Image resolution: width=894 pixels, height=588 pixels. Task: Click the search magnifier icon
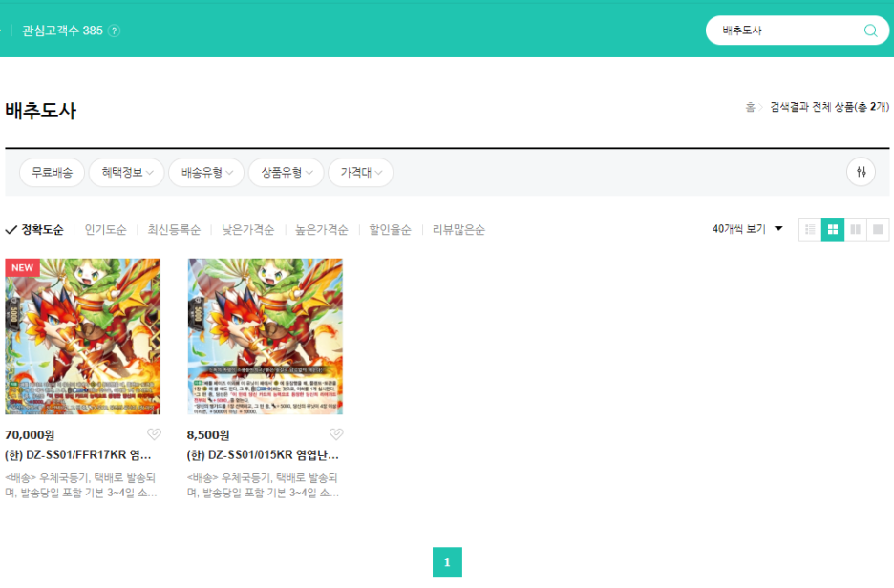pos(870,31)
